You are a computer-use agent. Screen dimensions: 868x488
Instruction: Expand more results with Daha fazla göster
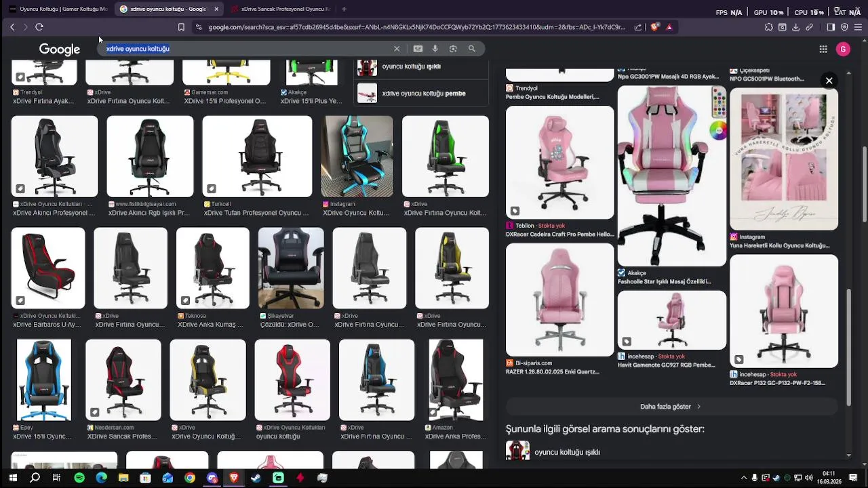[671, 407]
